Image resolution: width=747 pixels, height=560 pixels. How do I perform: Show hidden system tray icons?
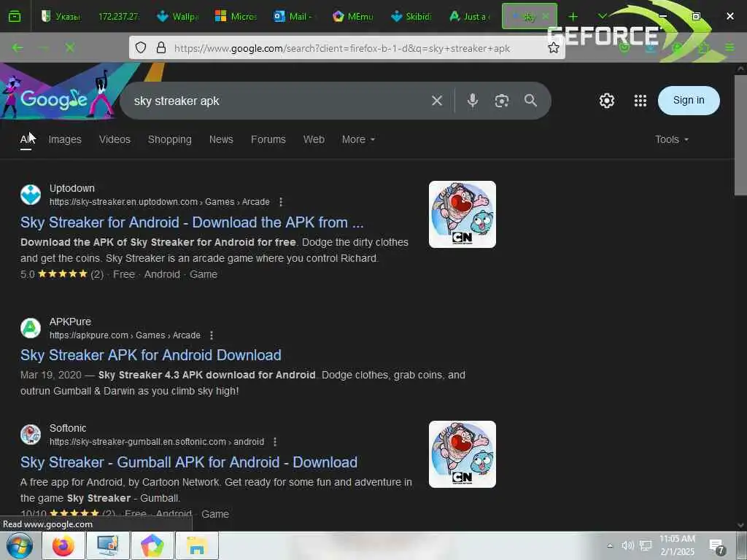coord(610,545)
